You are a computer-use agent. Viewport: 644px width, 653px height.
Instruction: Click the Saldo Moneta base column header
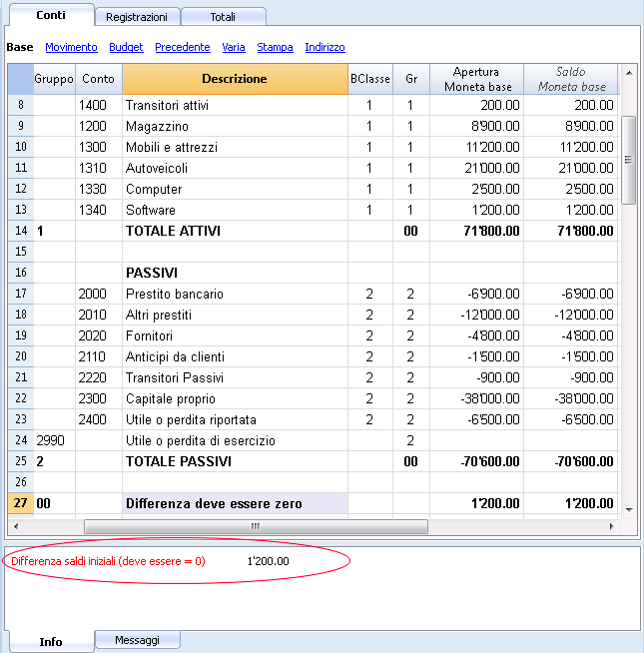point(571,79)
